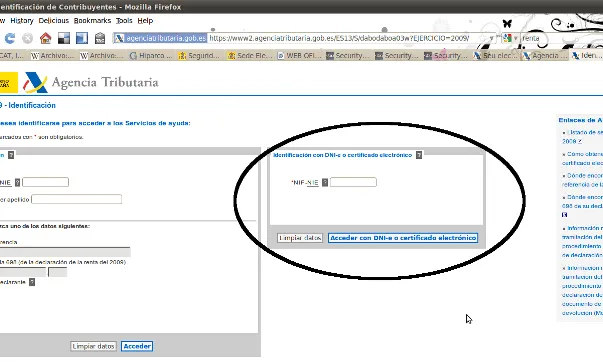Click the yellow Spanish government emblem

(x=8, y=82)
